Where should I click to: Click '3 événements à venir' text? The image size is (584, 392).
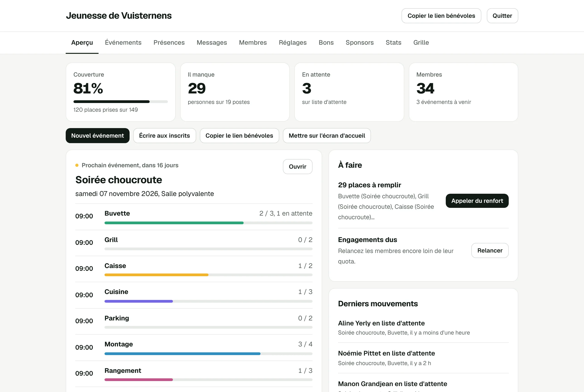coord(444,102)
